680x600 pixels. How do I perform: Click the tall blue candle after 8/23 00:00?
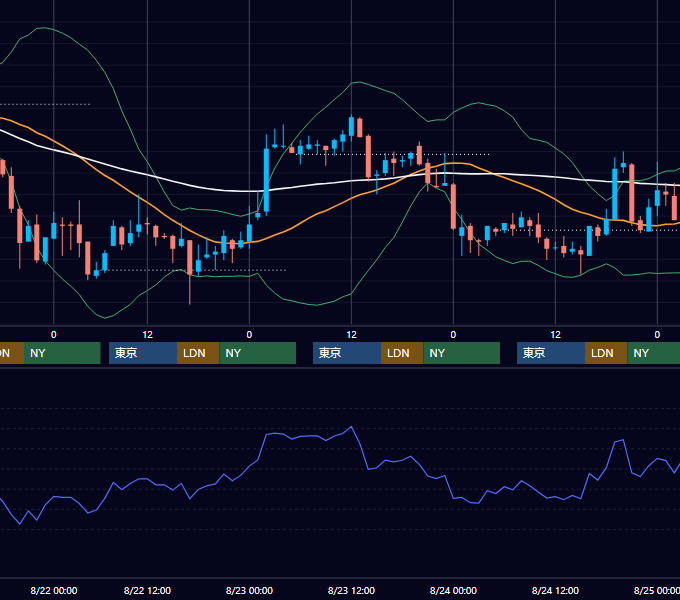(266, 180)
